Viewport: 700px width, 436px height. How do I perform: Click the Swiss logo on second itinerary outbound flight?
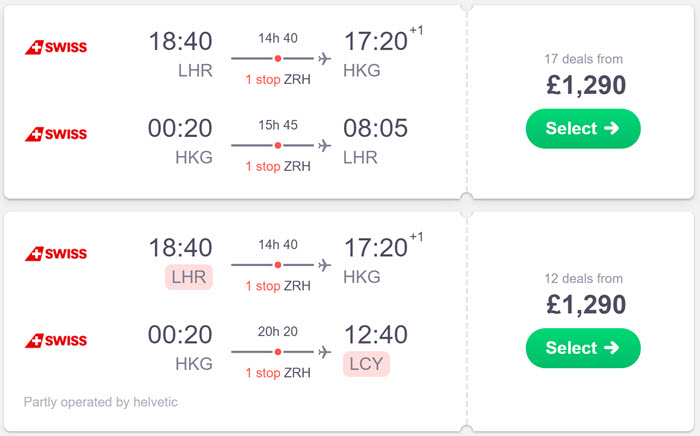click(x=56, y=254)
